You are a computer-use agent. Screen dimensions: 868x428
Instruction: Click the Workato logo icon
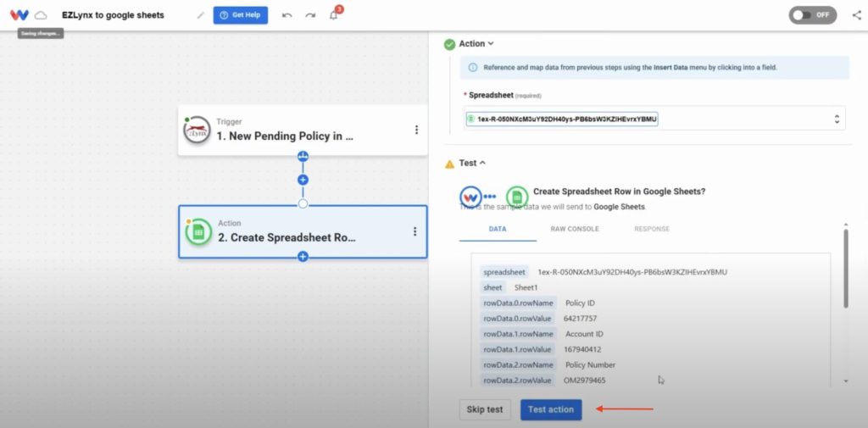(x=19, y=15)
